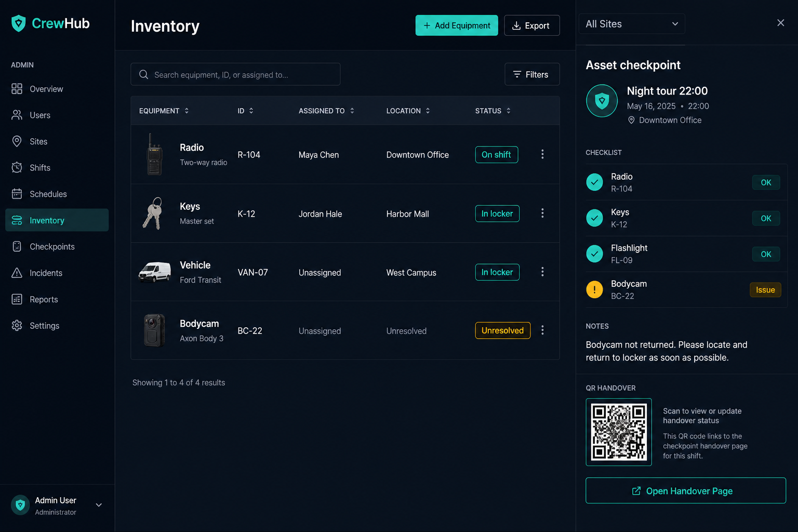Click Add Equipment button
This screenshot has height=532, width=798.
point(457,25)
